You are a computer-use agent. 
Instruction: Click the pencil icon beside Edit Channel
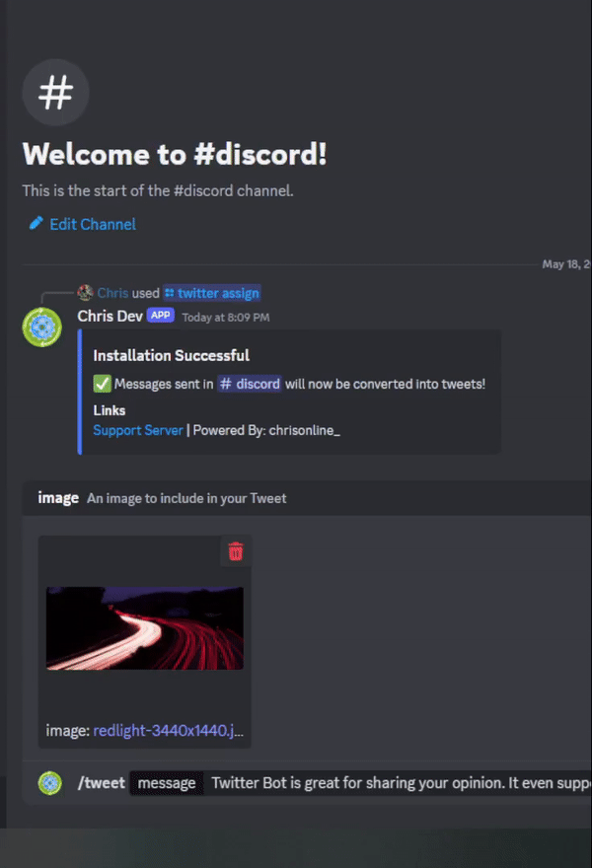36,223
